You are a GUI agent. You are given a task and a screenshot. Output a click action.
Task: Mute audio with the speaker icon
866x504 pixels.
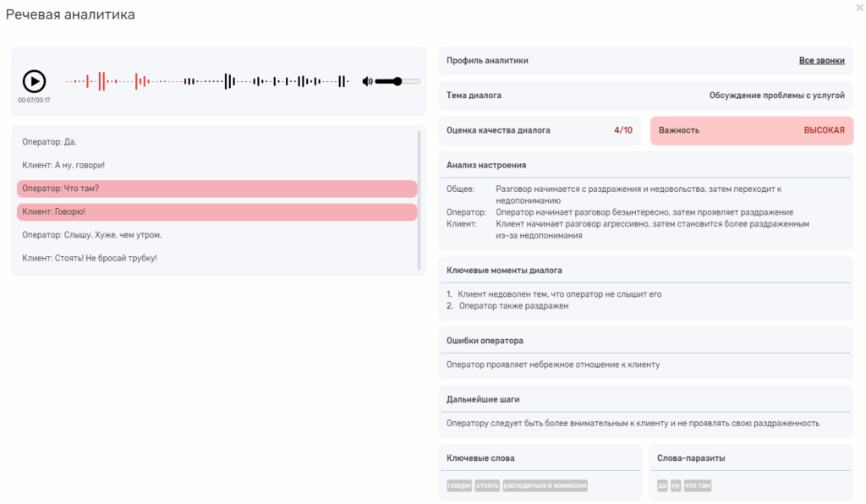[367, 81]
